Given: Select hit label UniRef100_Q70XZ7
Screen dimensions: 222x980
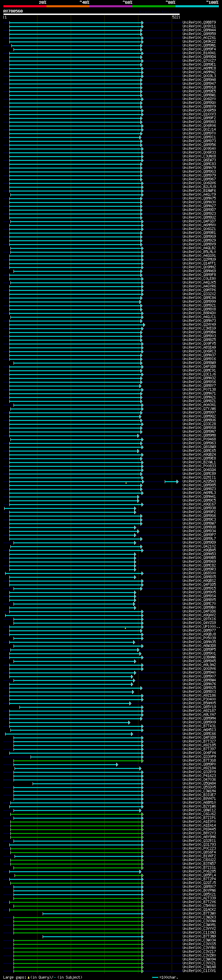Looking at the screenshot, I should (x=199, y=61).
